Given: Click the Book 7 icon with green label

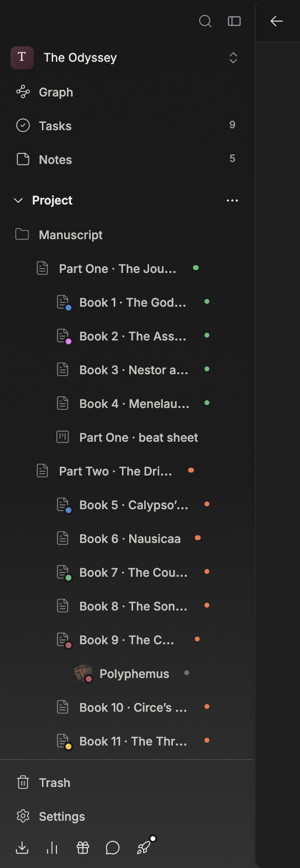Looking at the screenshot, I should click(64, 573).
